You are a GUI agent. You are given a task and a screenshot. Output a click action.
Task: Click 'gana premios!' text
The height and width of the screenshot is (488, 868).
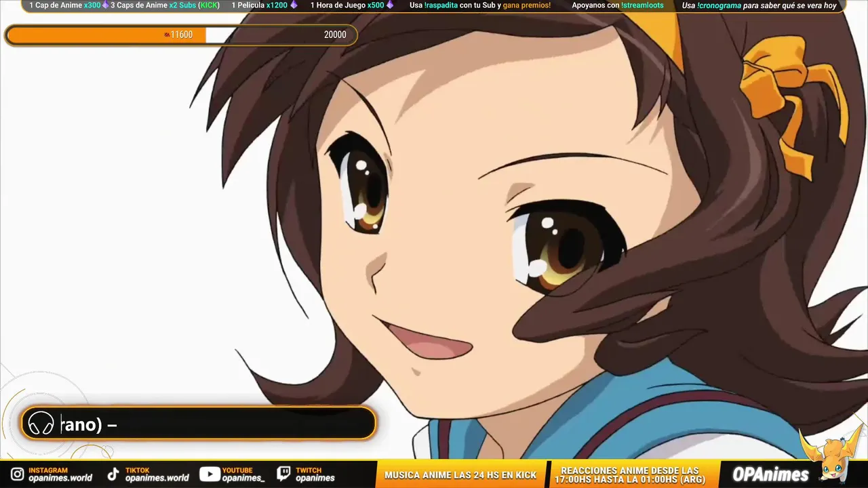[527, 5]
